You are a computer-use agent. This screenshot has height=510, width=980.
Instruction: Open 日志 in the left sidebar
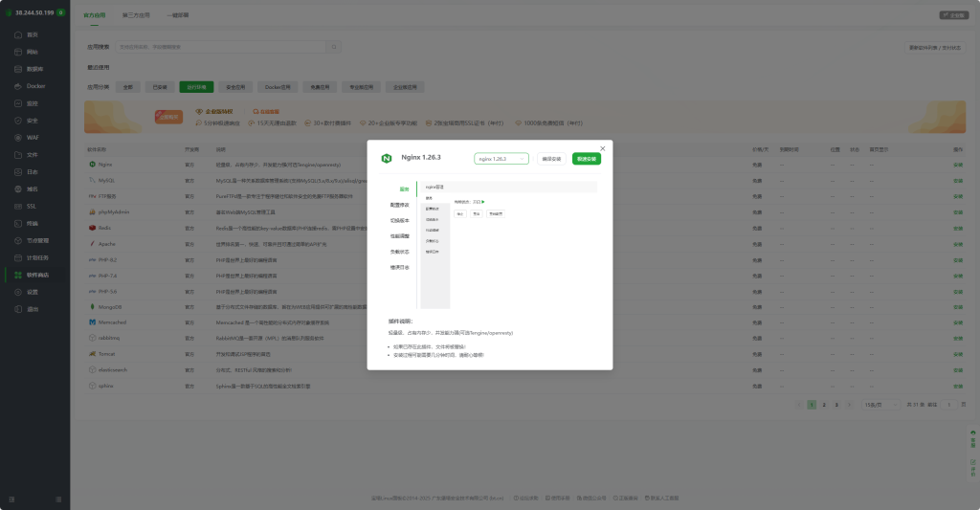point(32,172)
